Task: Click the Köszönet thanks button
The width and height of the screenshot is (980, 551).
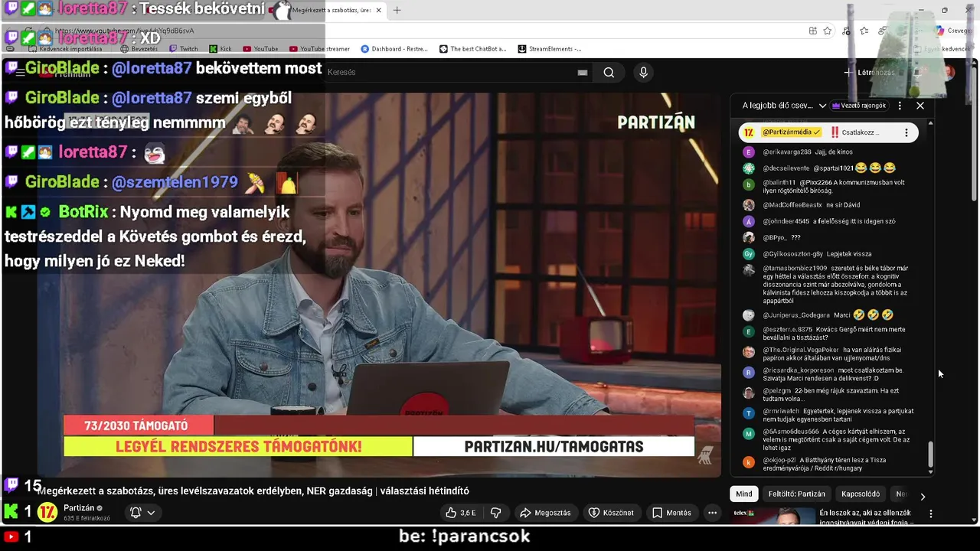Action: click(611, 513)
